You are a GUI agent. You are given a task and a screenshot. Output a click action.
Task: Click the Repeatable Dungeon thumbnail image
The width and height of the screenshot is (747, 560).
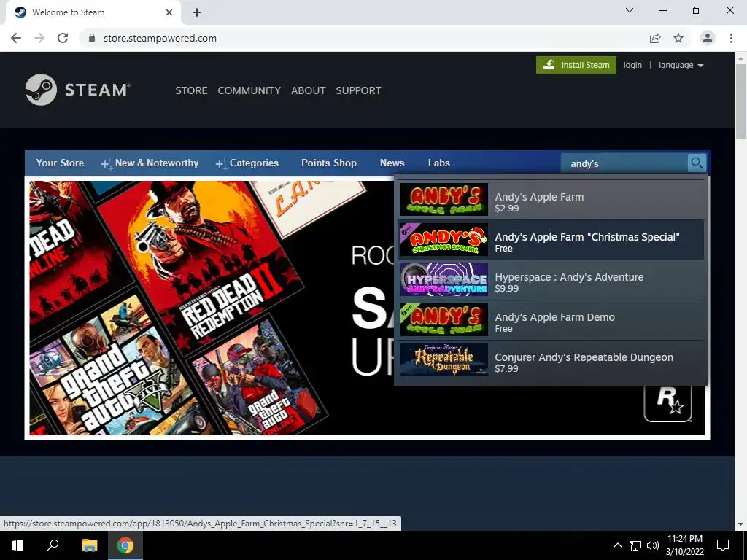point(444,359)
